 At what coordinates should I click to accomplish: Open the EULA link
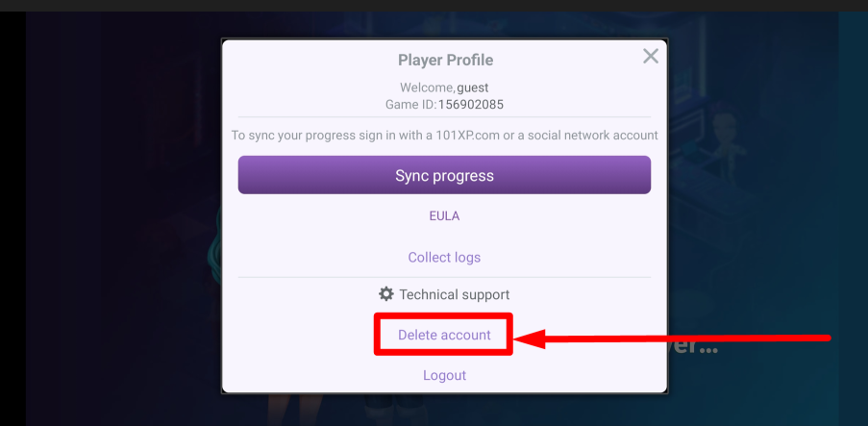[x=444, y=216]
